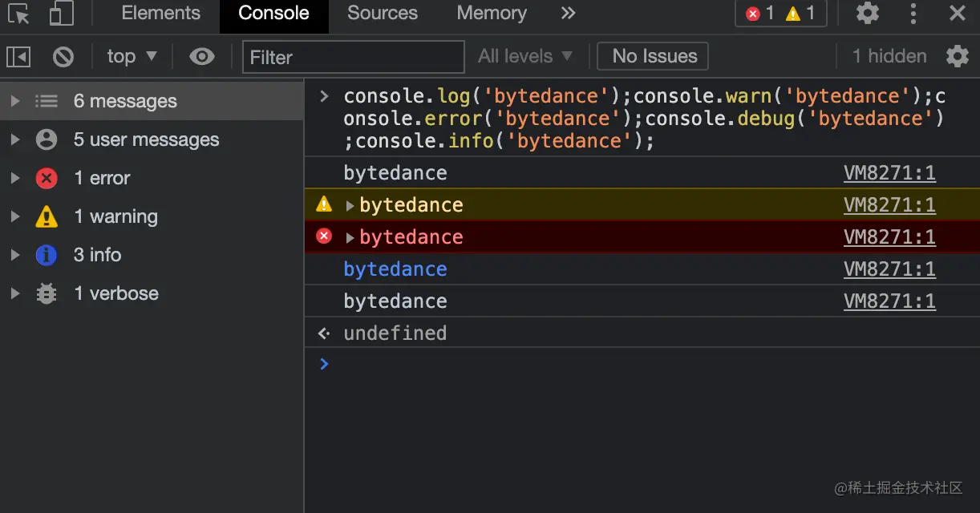The height and width of the screenshot is (513, 980).
Task: Open the three-dot customize menu
Action: (913, 14)
